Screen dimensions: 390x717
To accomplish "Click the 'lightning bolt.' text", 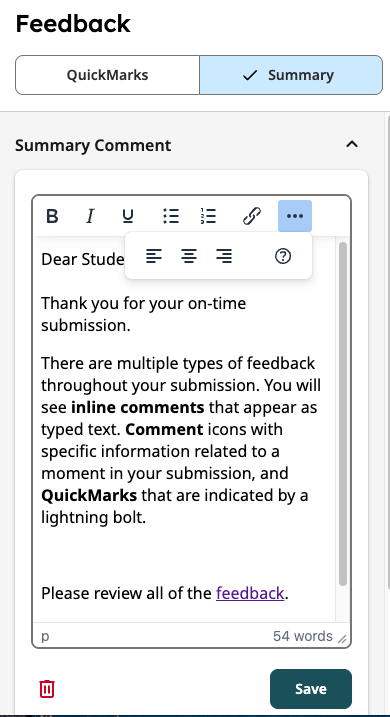I will (93, 517).
